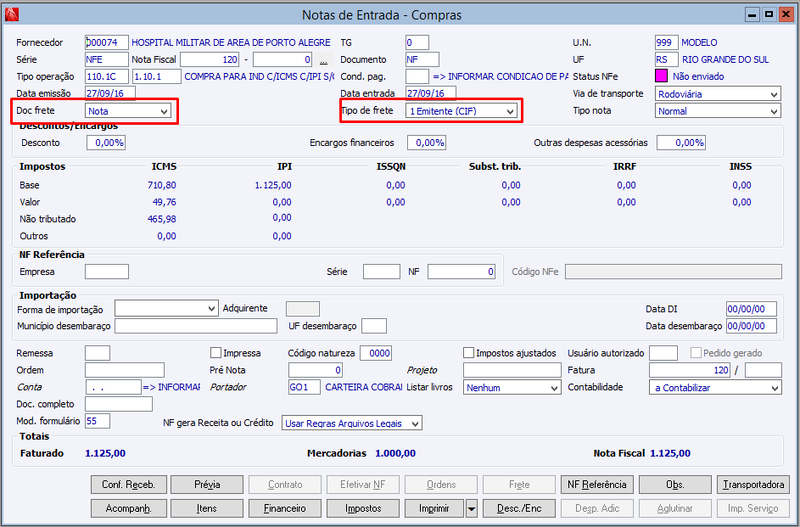The height and width of the screenshot is (527, 800).
Task: Open the Impostos button
Action: [363, 509]
